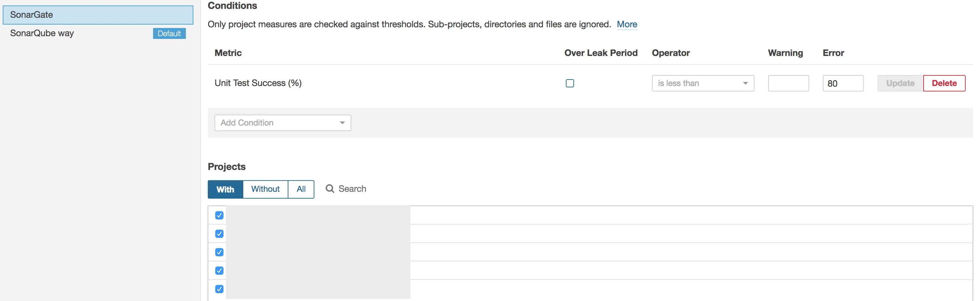This screenshot has height=301, width=980.
Task: Select the SonarQube way quality gate
Action: tap(42, 33)
